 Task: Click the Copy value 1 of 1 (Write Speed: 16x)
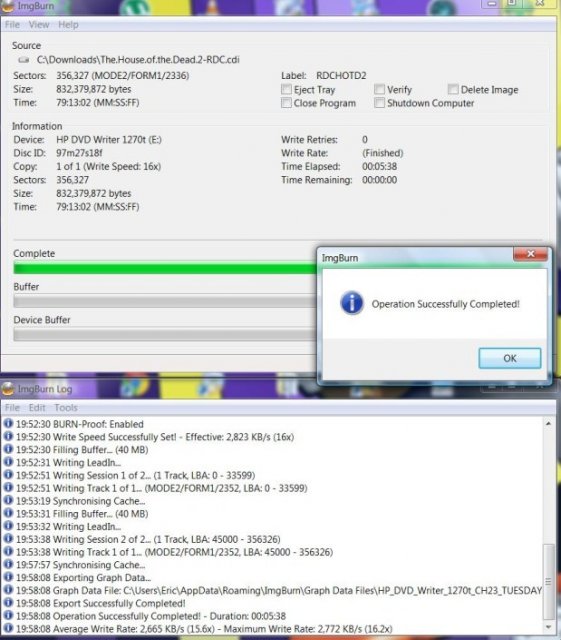(108, 167)
